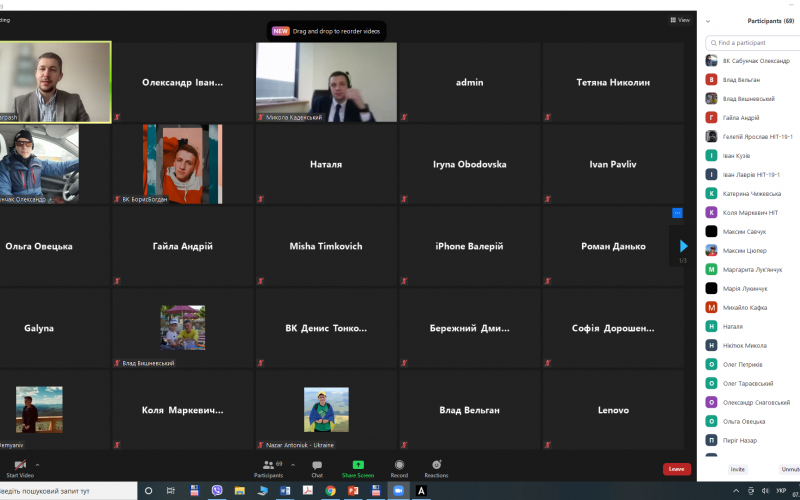This screenshot has height=500, width=800.
Task: Select the Nazar Antoniuk - Ukraine tile
Action: pyautogui.click(x=326, y=410)
